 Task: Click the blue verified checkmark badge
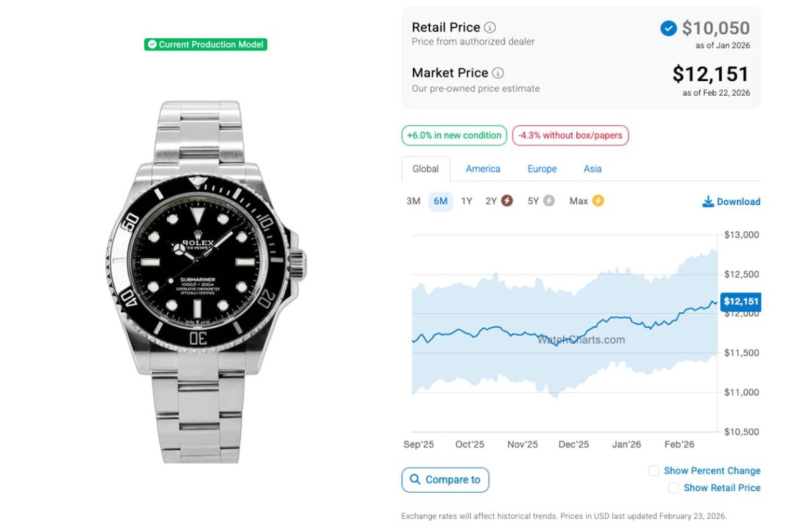pos(668,28)
